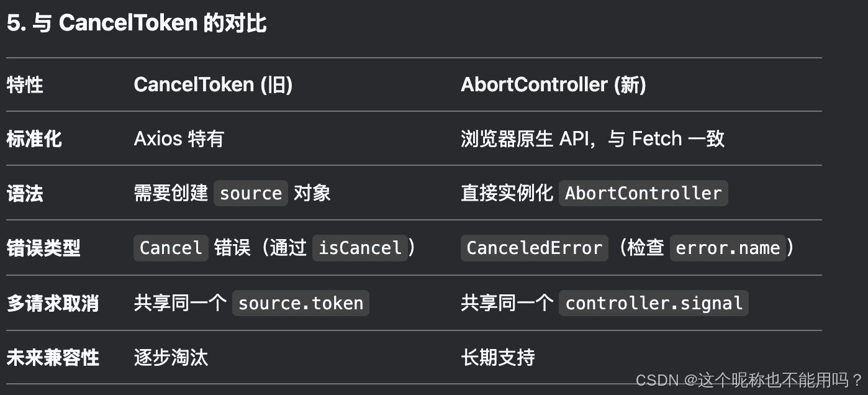Screen dimensions: 868x395
Task: Select the "多请求取消" row label
Action: (53, 303)
